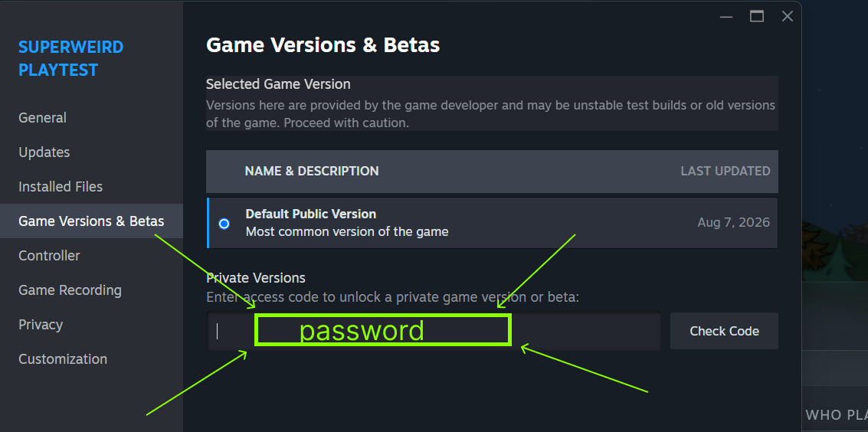The height and width of the screenshot is (432, 868).
Task: Focus the private version access code field
Action: pos(434,331)
